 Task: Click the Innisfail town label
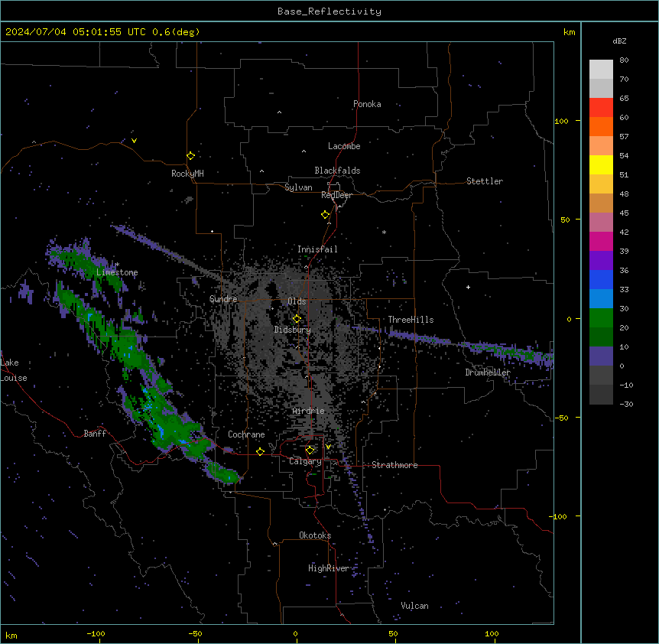(x=317, y=249)
